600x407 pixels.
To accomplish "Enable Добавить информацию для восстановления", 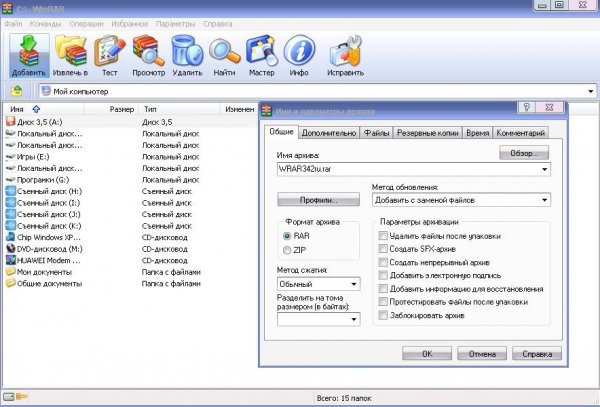I will (383, 288).
